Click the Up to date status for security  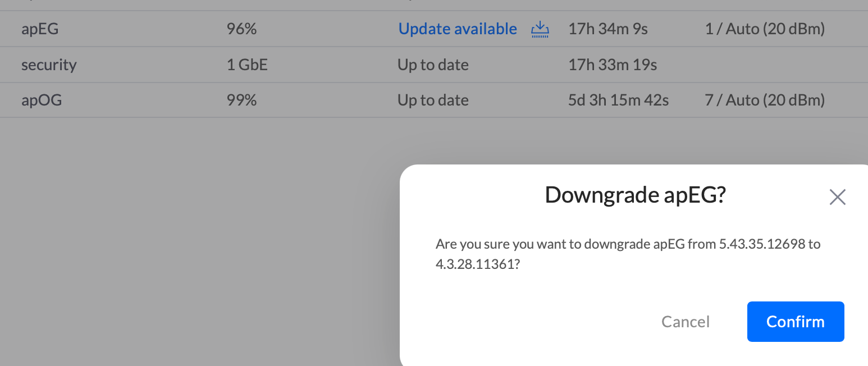pos(433,65)
